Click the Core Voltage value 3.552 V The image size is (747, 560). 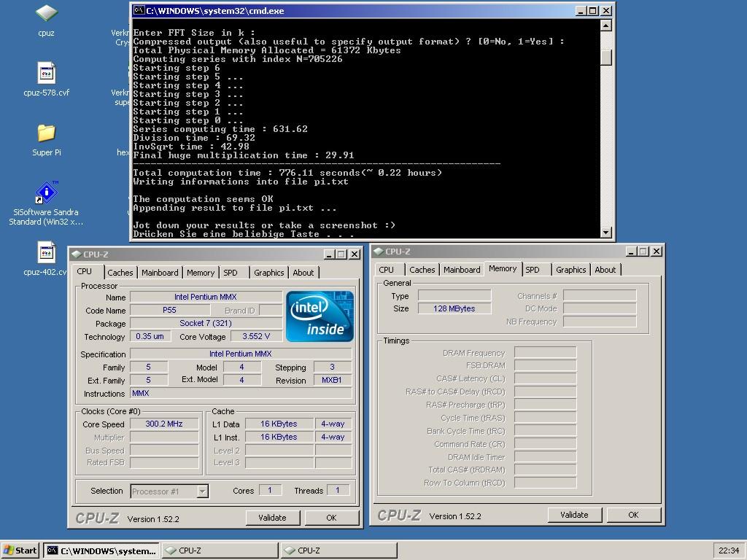(x=256, y=337)
